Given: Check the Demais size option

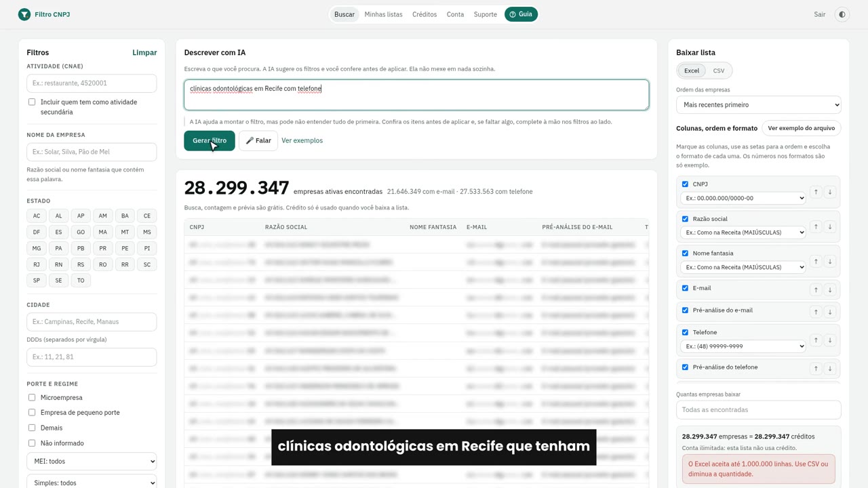Looking at the screenshot, I should coord(32,428).
